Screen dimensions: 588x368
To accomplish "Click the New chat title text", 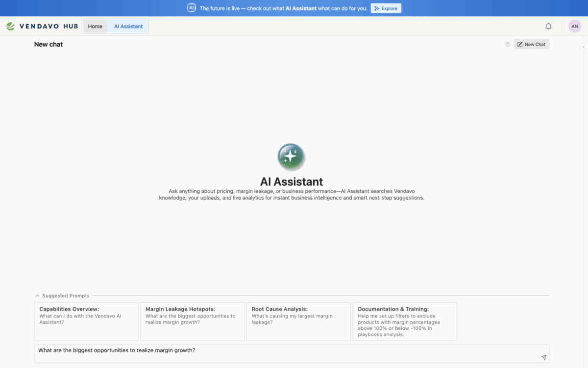I will tap(49, 45).
